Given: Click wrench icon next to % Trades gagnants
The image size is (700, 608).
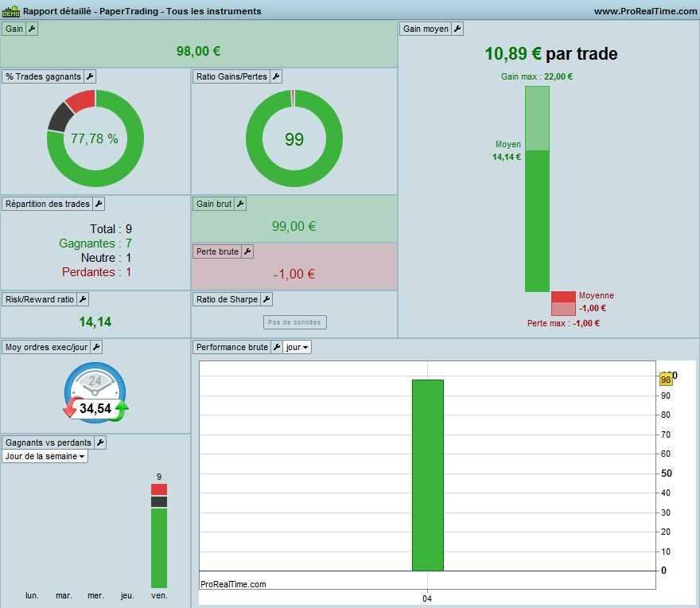Looking at the screenshot, I should pyautogui.click(x=90, y=77).
